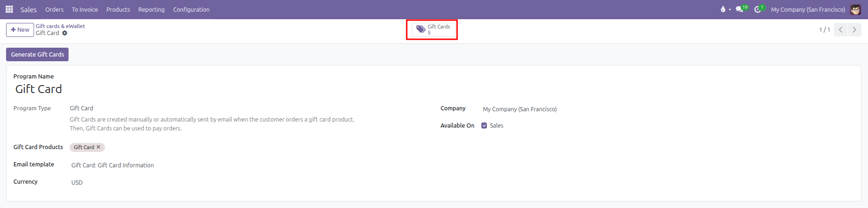Click the 1 / 1 pager counter

pyautogui.click(x=825, y=29)
